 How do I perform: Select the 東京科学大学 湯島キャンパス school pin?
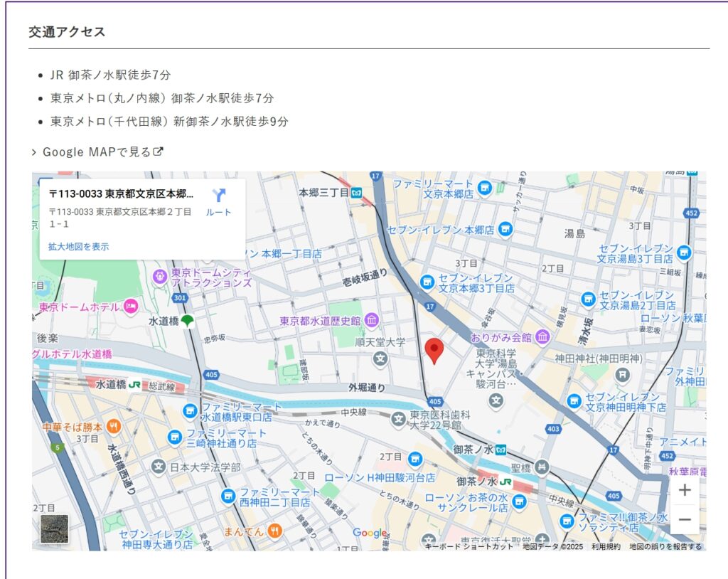click(x=496, y=400)
